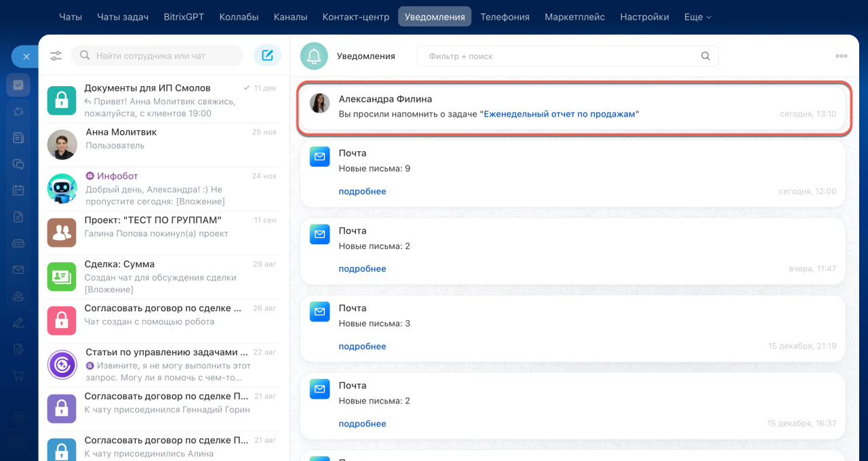
Task: Close the messenger with the X button
Action: tap(26, 57)
